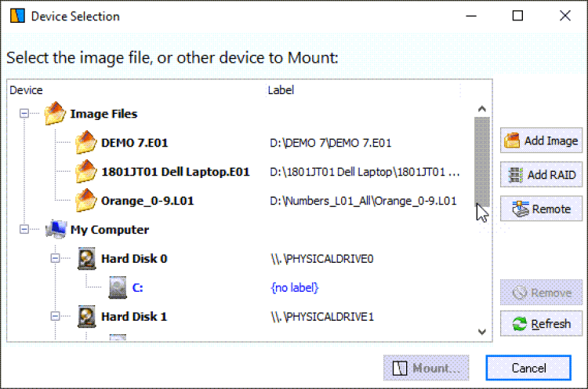Click the Hard Disk 0 drive icon
588x389 pixels.
pyautogui.click(x=86, y=258)
